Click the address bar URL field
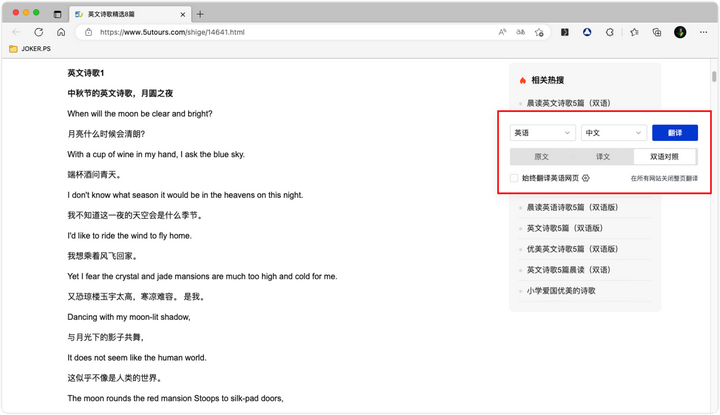The width and height of the screenshot is (720, 415). (294, 32)
